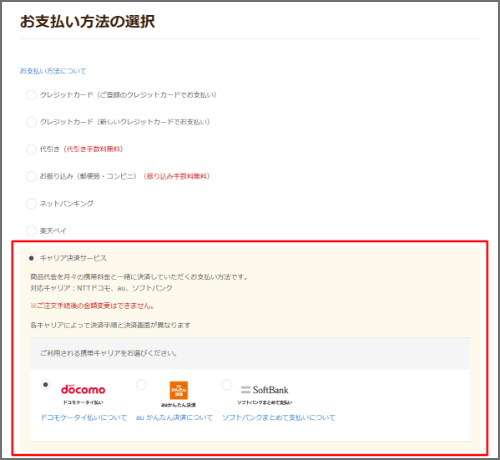Image resolution: width=500 pixels, height=460 pixels.
Task: Open ソフトバンクまとめて支払いについて link
Action: pos(279,418)
